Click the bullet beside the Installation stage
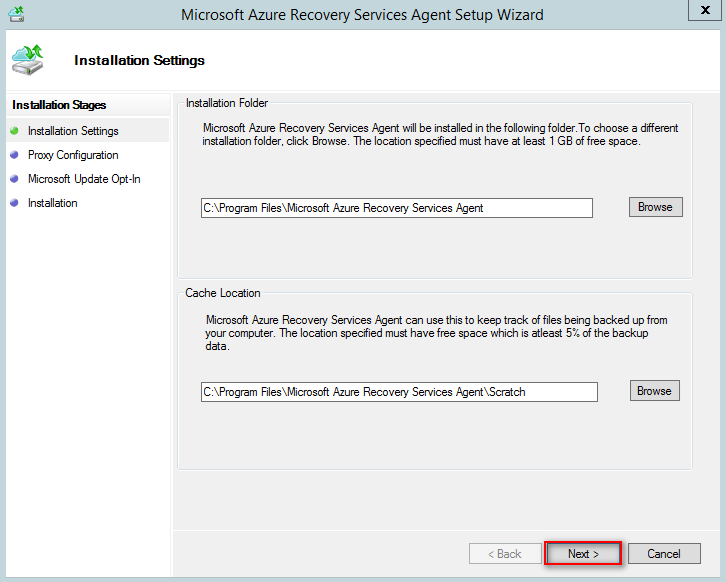726x582 pixels. tap(14, 203)
